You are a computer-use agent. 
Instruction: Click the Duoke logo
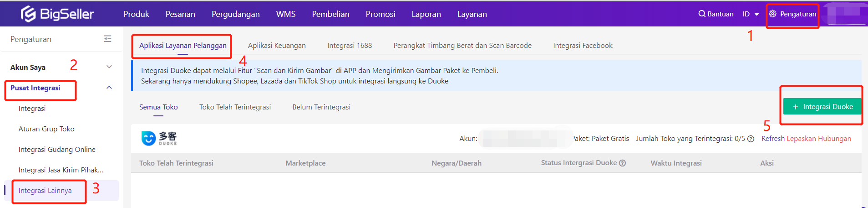(159, 138)
